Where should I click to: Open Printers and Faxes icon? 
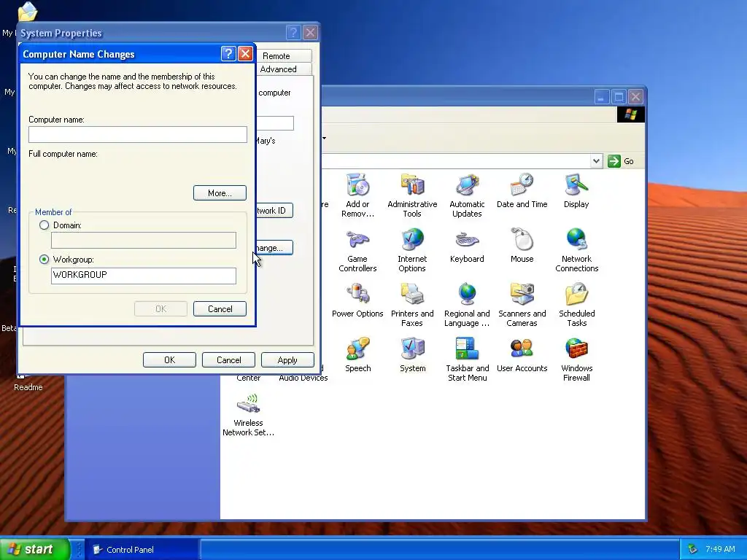(x=412, y=305)
